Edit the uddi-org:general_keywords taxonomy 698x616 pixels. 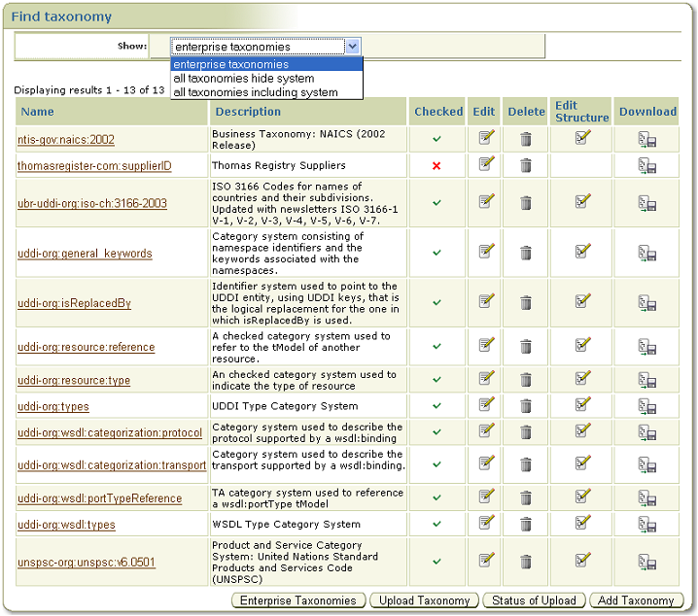click(486, 251)
